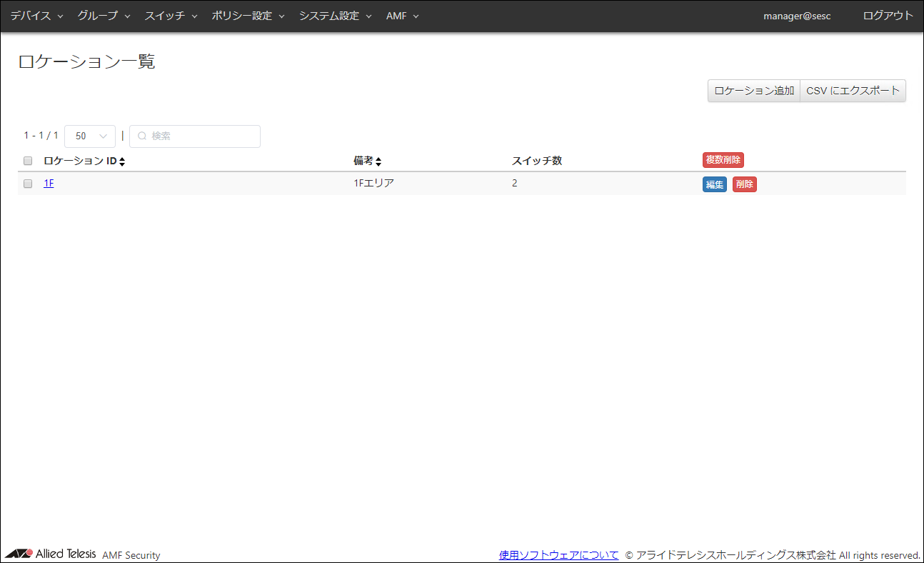Check the 1F location row checkbox
Viewport: 924px width, 563px height.
coord(28,184)
